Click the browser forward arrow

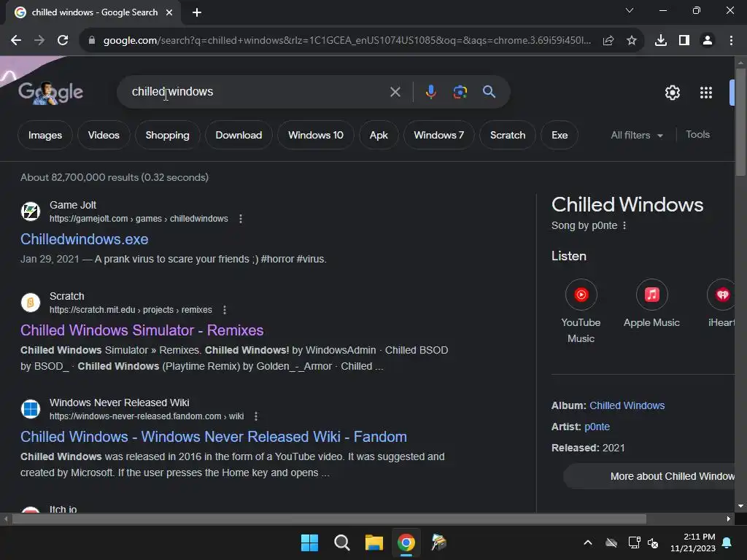point(39,41)
